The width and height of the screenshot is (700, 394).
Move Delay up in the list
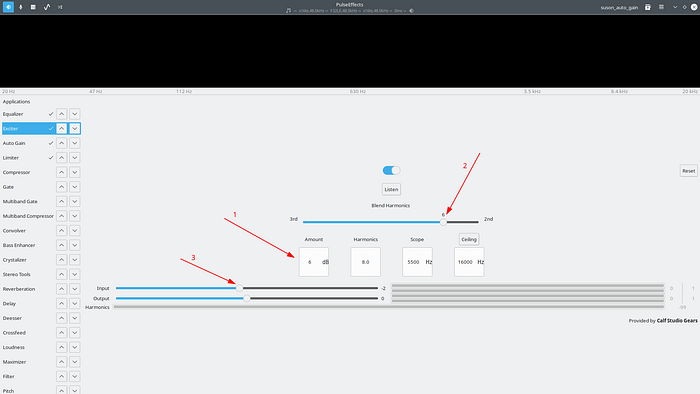coord(62,303)
